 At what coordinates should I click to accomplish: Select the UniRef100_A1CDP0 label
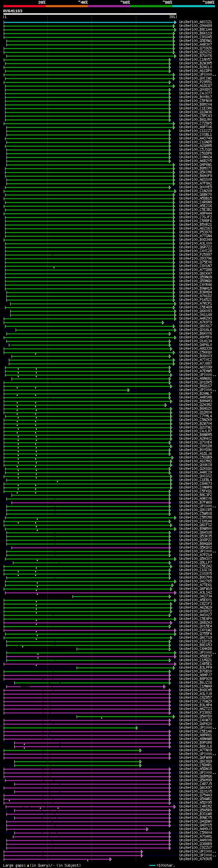point(196,71)
